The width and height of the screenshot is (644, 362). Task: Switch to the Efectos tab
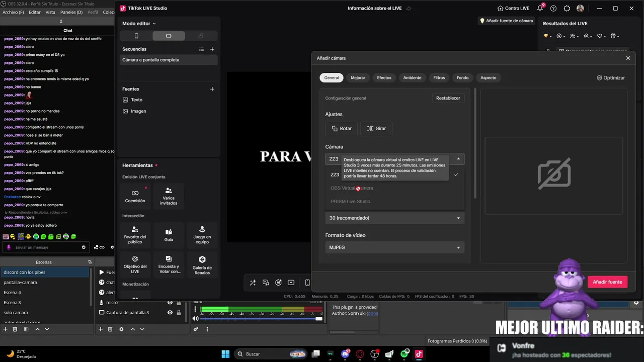384,78
